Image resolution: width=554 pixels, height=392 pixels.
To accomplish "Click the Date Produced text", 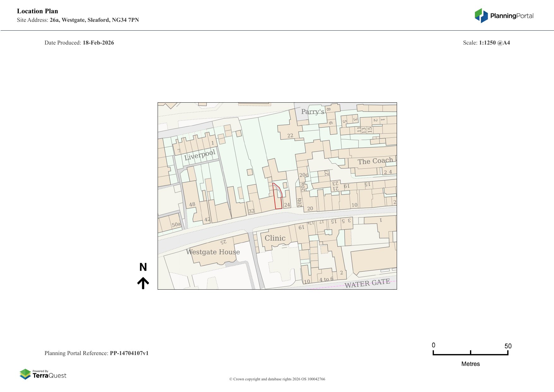I will 79,43.
